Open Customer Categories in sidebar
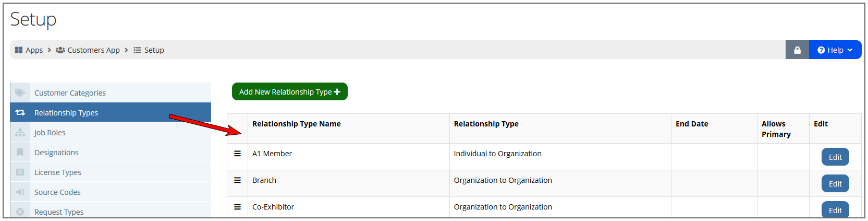The image size is (868, 221). (x=111, y=93)
